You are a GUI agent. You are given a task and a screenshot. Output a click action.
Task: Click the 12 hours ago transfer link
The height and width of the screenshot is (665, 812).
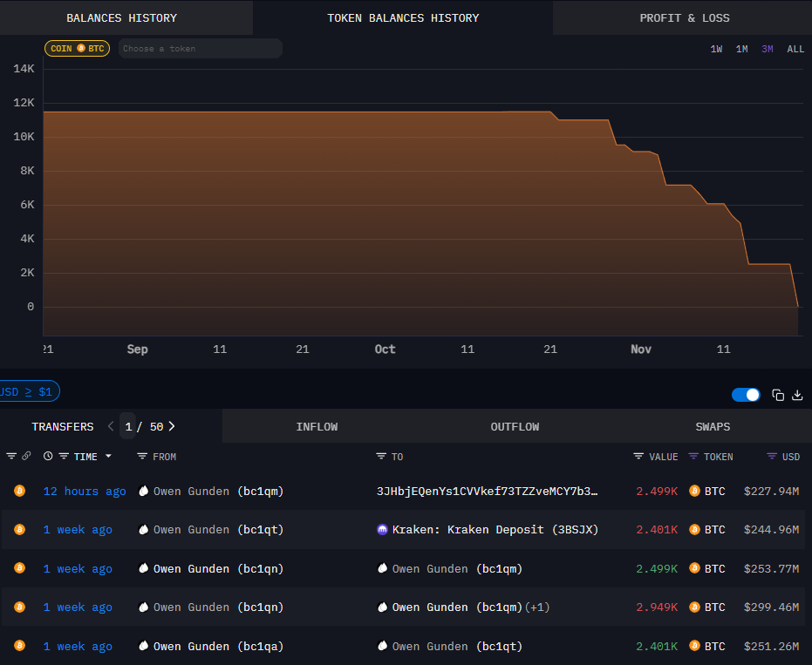(84, 491)
